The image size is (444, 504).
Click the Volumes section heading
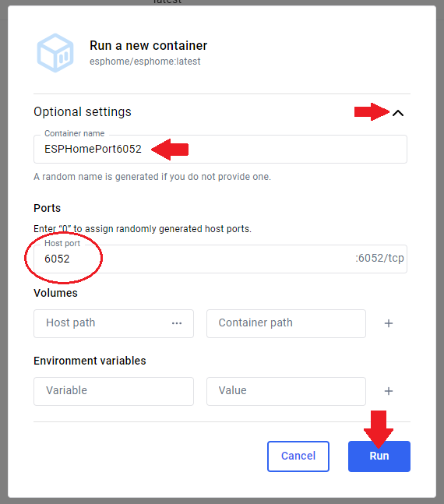pyautogui.click(x=55, y=293)
